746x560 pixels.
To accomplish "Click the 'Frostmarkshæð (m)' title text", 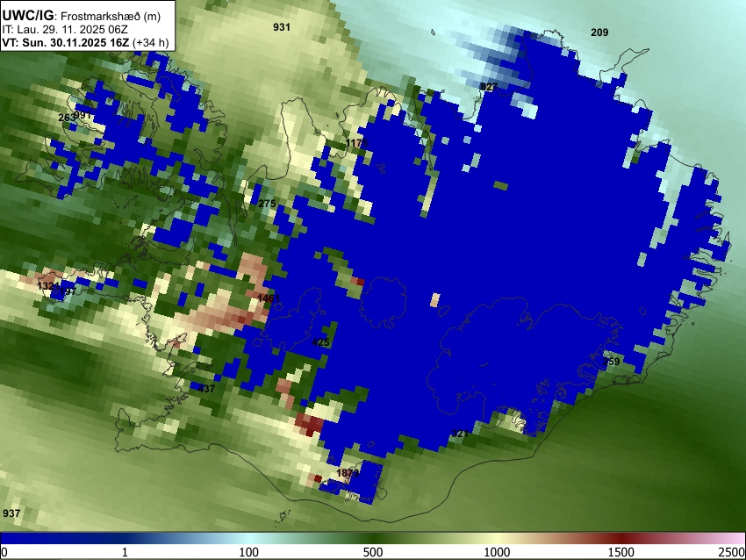I will coord(111,16).
